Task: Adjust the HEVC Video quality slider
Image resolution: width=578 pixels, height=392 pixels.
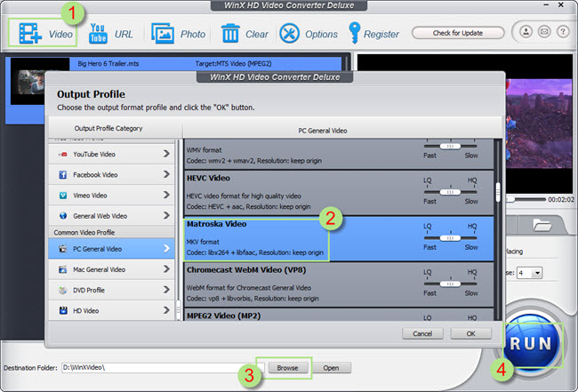Action: click(x=450, y=192)
